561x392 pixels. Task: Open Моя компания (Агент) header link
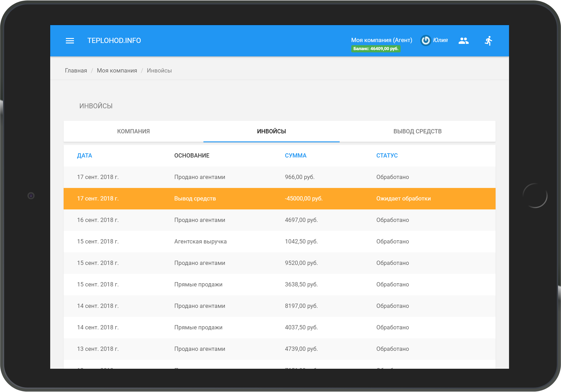[381, 40]
